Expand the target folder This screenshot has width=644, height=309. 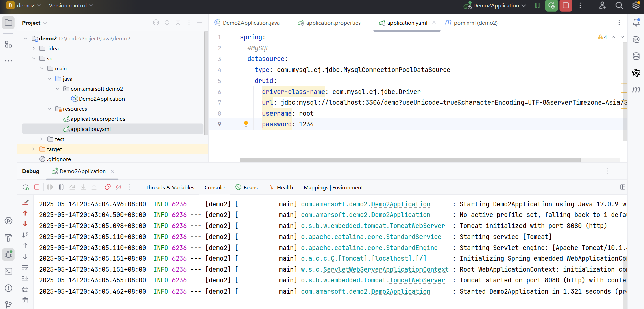click(33, 149)
